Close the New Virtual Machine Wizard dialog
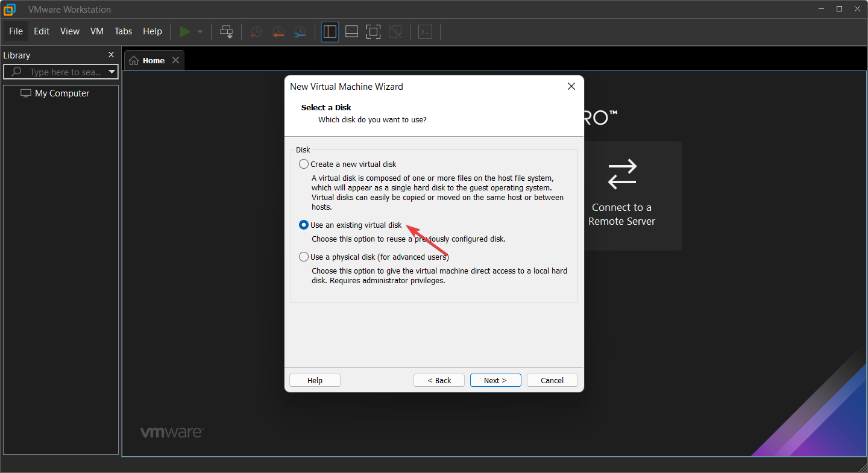 click(571, 86)
